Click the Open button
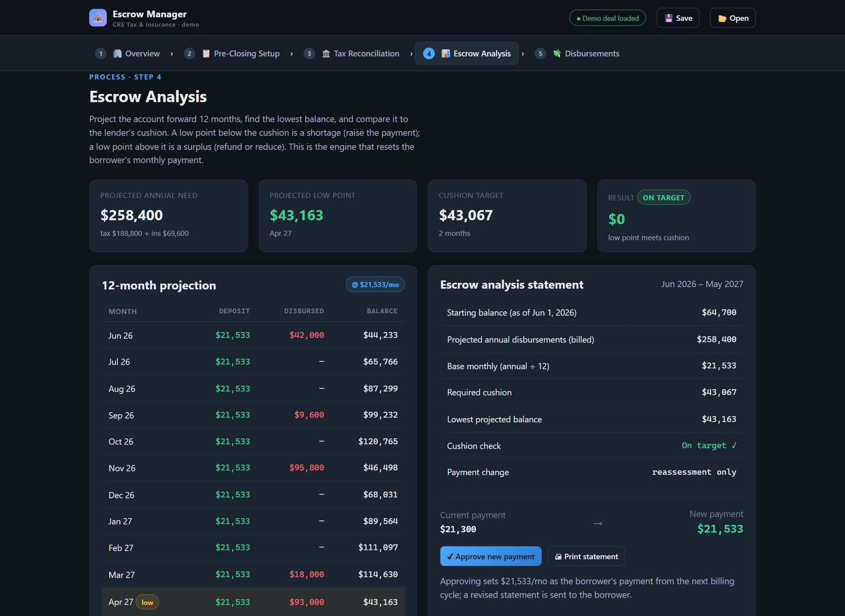845x616 pixels. click(x=733, y=18)
